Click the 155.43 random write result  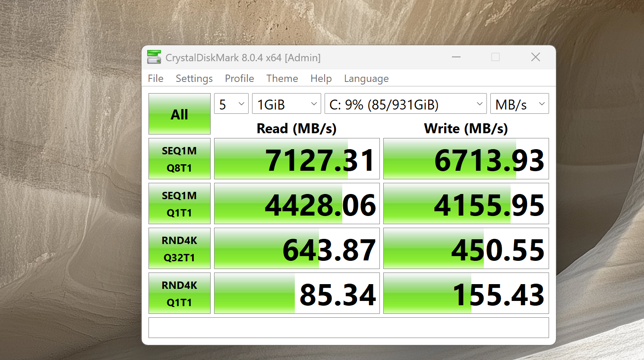(x=466, y=294)
